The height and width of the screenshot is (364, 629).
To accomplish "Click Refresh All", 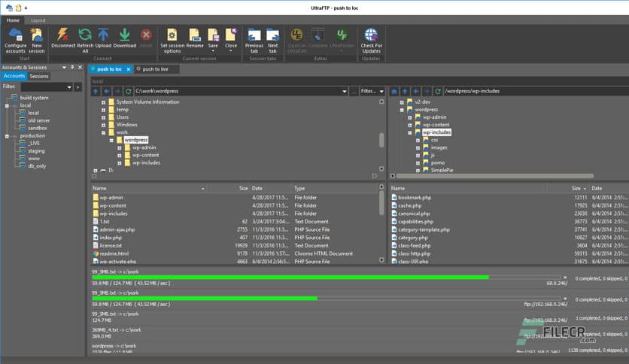I will pyautogui.click(x=85, y=40).
